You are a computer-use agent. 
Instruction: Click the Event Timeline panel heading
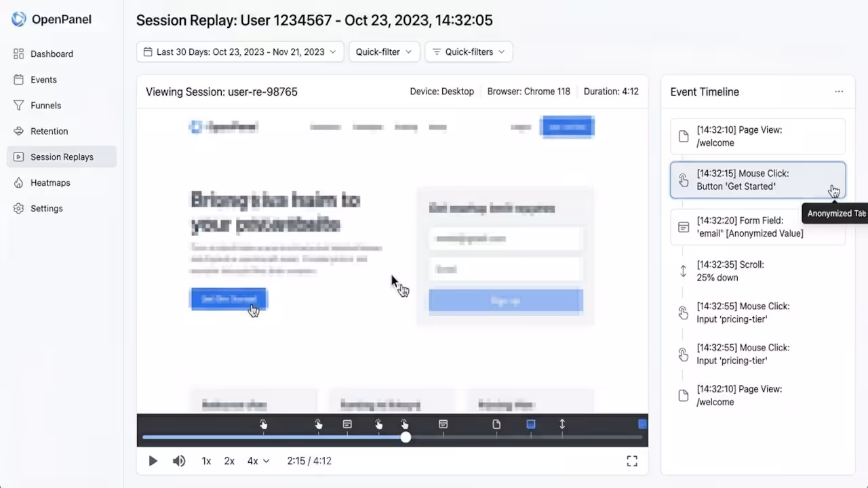705,91
